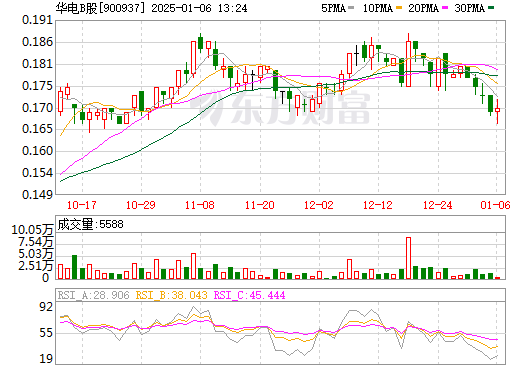Screen dimensions: 520x365
Task: Select the 11-20 date label
Action: 260,205
